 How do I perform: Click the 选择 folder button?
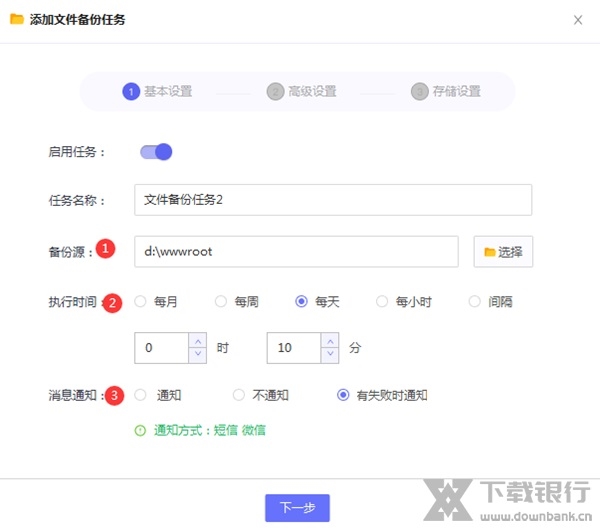[503, 251]
